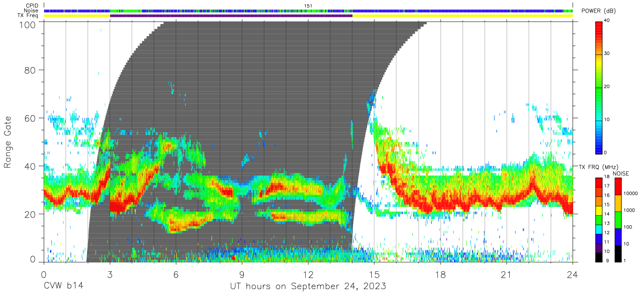
Task: Click the 20 tick on Range Gate axis
Action: 31,214
